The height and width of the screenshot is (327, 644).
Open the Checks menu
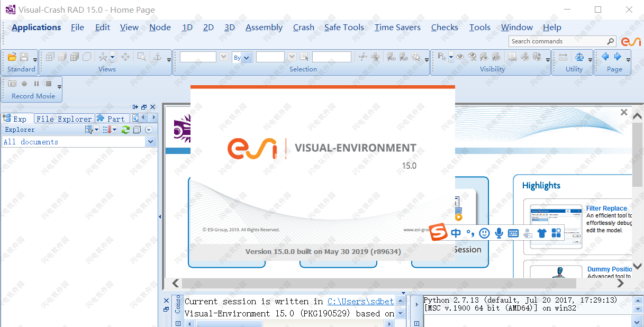[x=445, y=28]
